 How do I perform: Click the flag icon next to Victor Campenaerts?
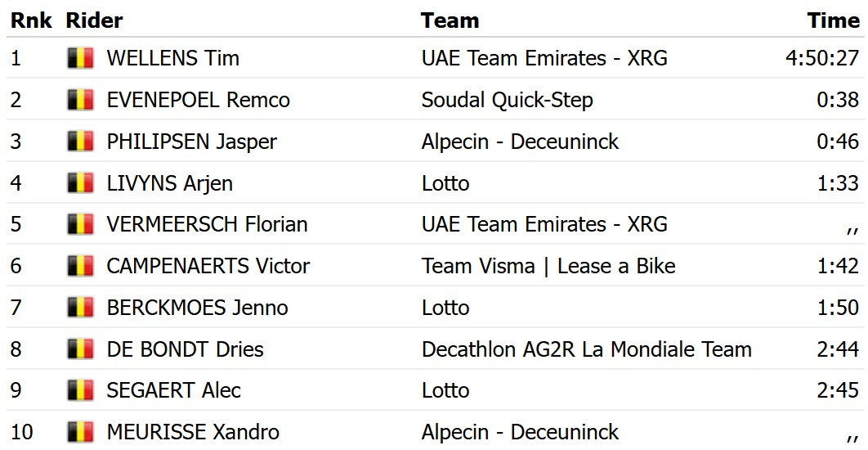pos(80,266)
